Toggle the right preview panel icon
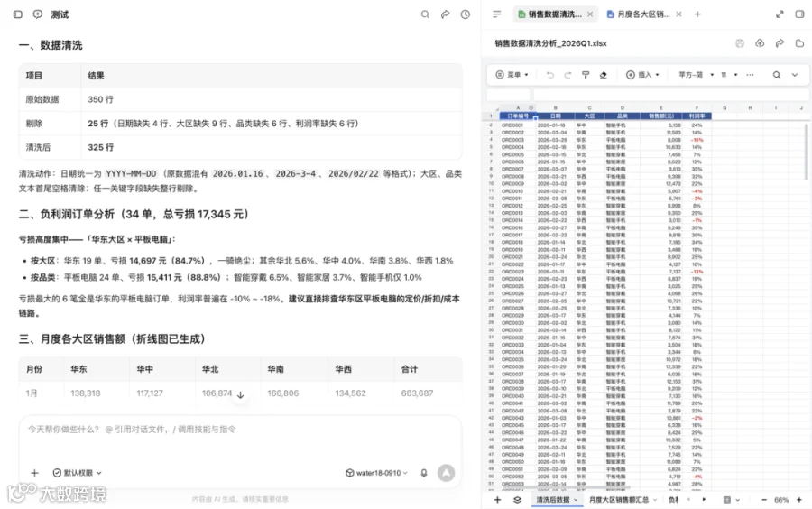 tap(799, 14)
